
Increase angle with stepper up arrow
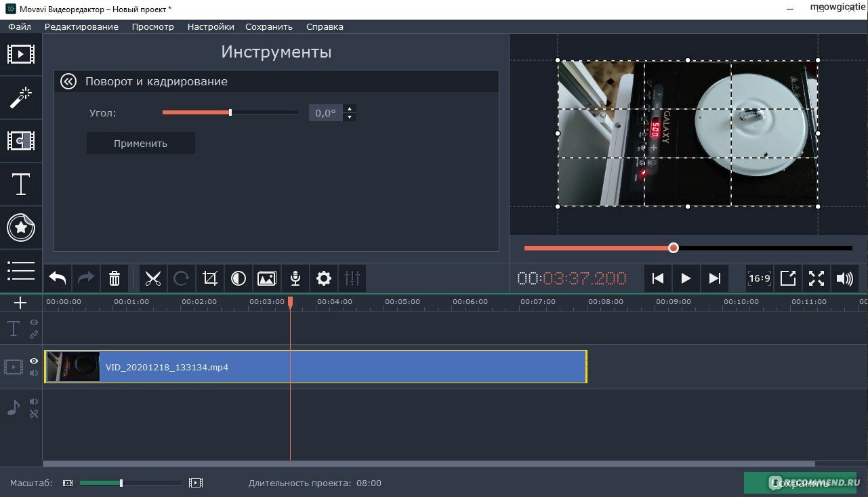pos(350,108)
